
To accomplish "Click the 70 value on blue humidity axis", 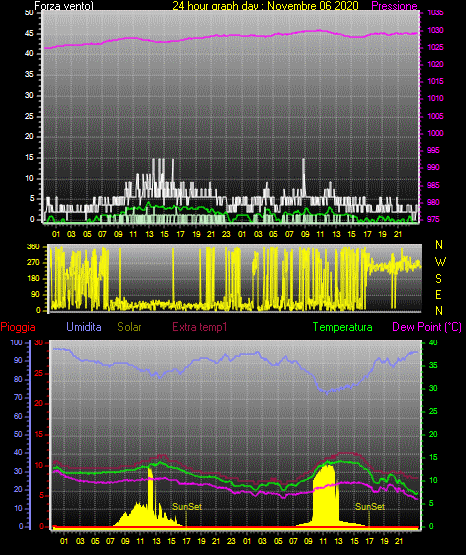I will tap(18, 397).
